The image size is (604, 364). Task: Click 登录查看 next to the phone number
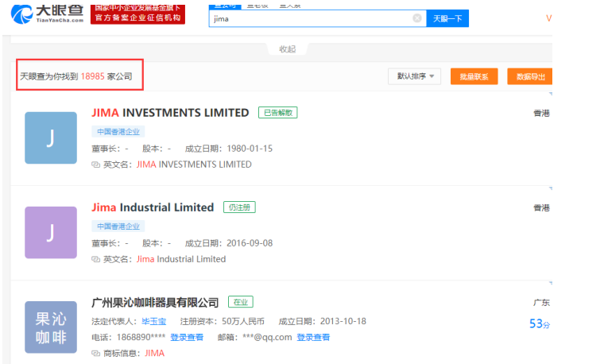[187, 338]
